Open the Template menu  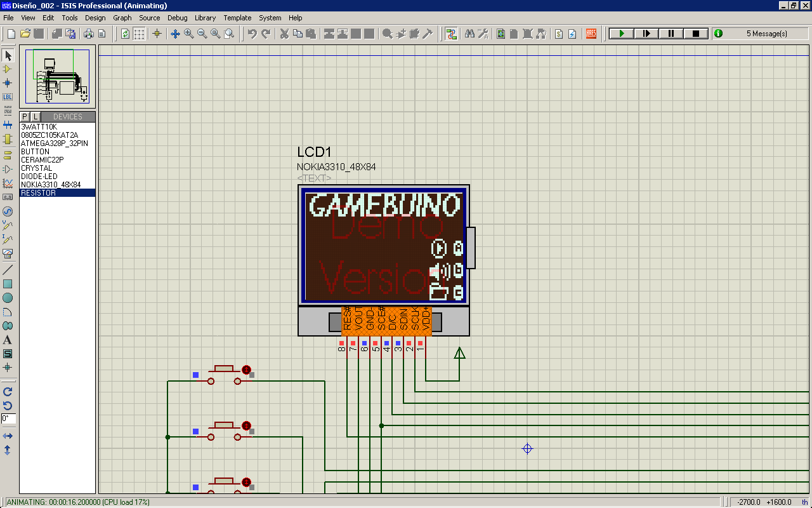[237, 18]
